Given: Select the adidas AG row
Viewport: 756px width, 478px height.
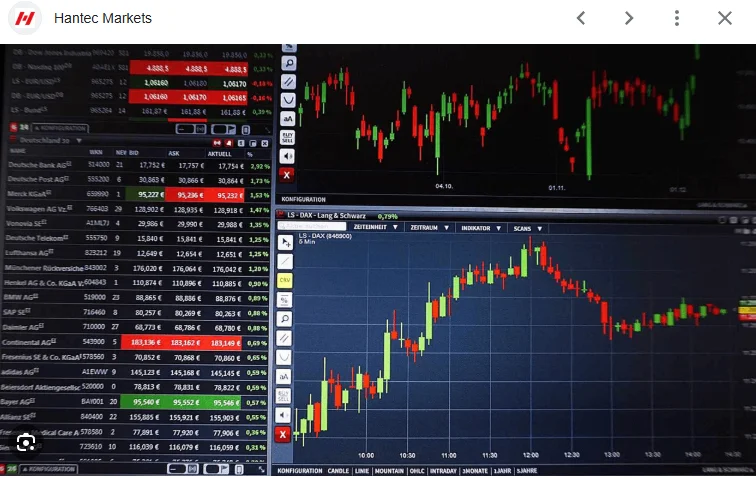Looking at the screenshot, I should pyautogui.click(x=135, y=372).
